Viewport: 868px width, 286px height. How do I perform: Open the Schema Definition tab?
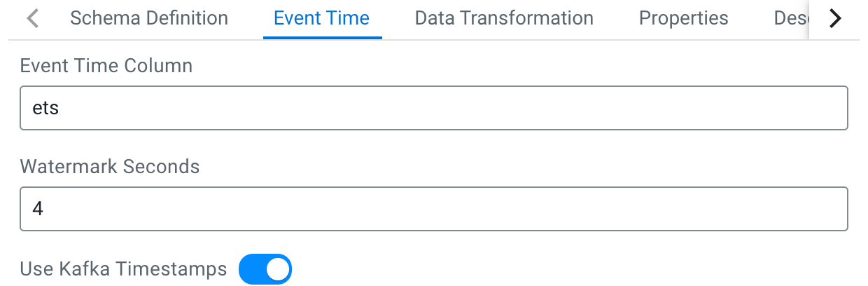coord(148,18)
